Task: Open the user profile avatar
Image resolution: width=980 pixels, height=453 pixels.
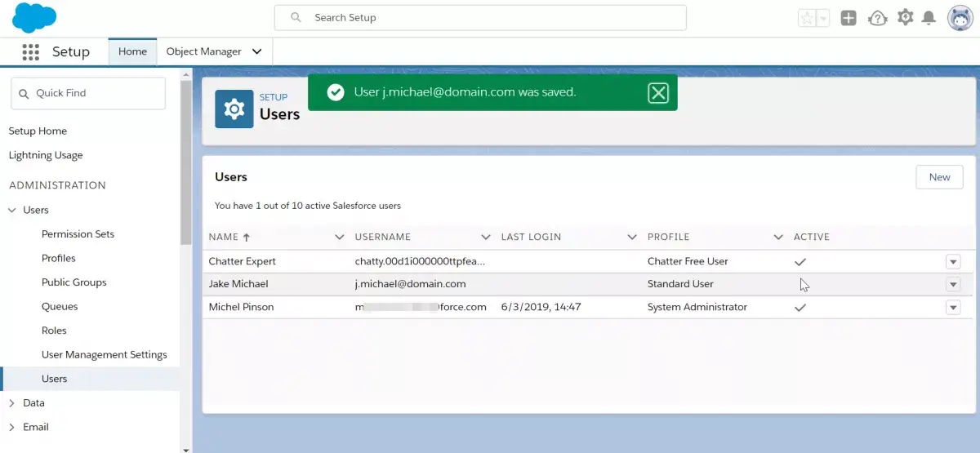Action: (x=960, y=18)
